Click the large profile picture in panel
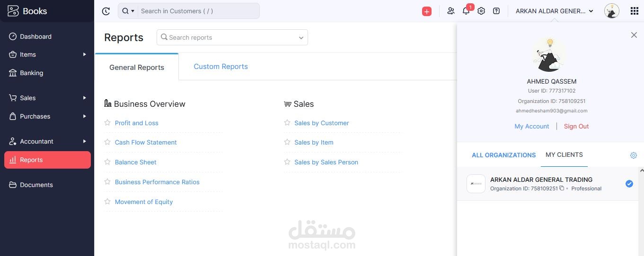 (x=549, y=55)
